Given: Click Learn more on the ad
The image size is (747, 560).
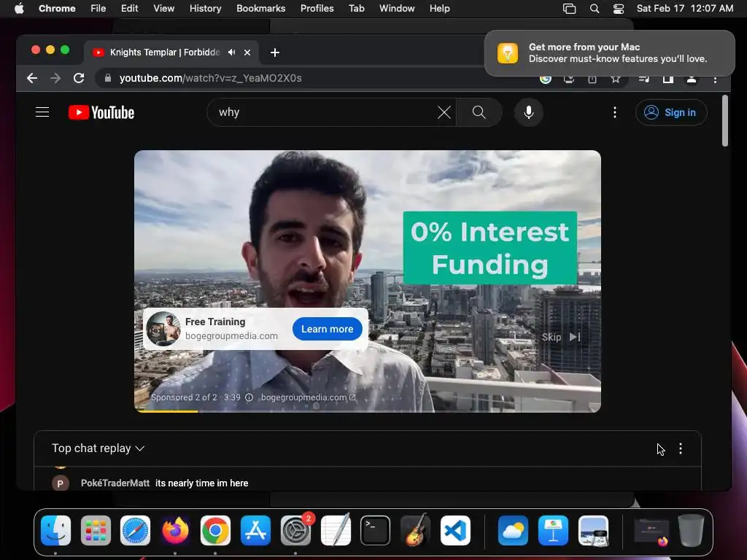Looking at the screenshot, I should pyautogui.click(x=328, y=329).
